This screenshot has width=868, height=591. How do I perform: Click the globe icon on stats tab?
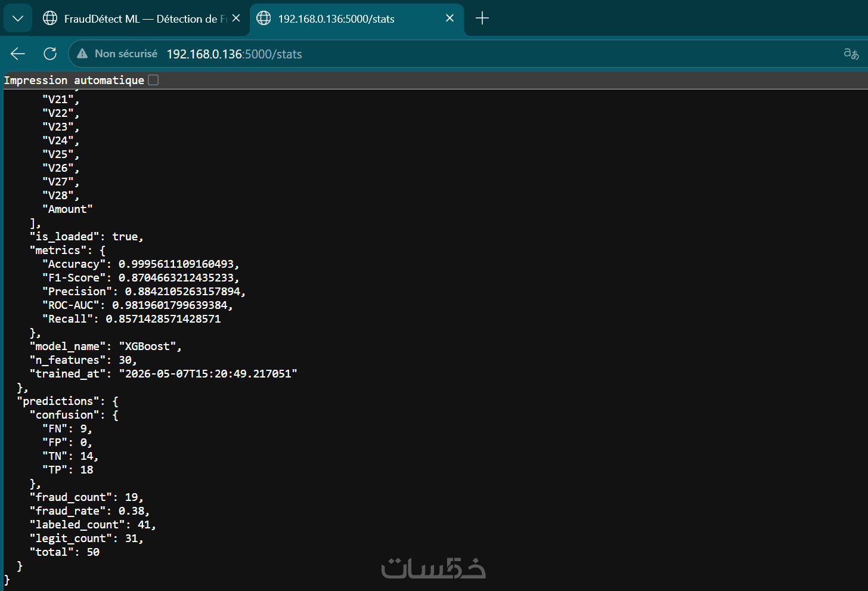(263, 18)
